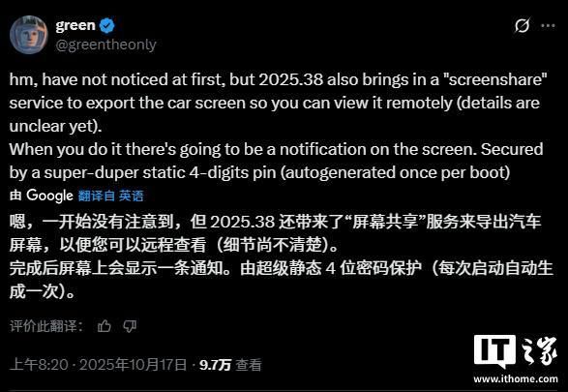Open the 上午8:20 timestamp link

pyautogui.click(x=39, y=365)
